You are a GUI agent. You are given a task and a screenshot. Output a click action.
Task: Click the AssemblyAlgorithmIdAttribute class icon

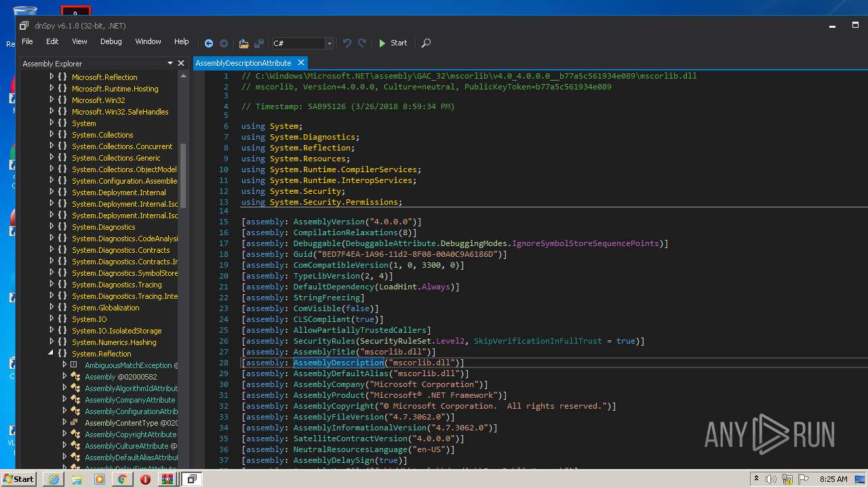(75, 388)
